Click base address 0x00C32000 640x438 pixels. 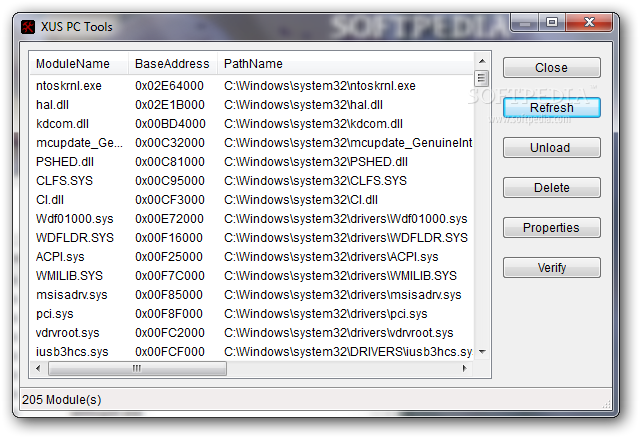pos(170,143)
